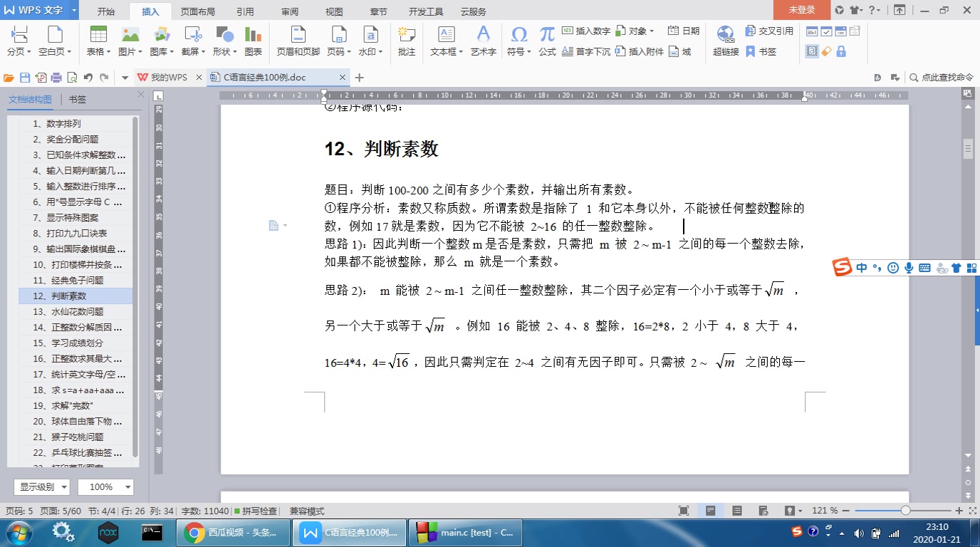The height and width of the screenshot is (547, 980).
Task: Insert a checkbox content control from the ribbon
Action: tap(827, 31)
